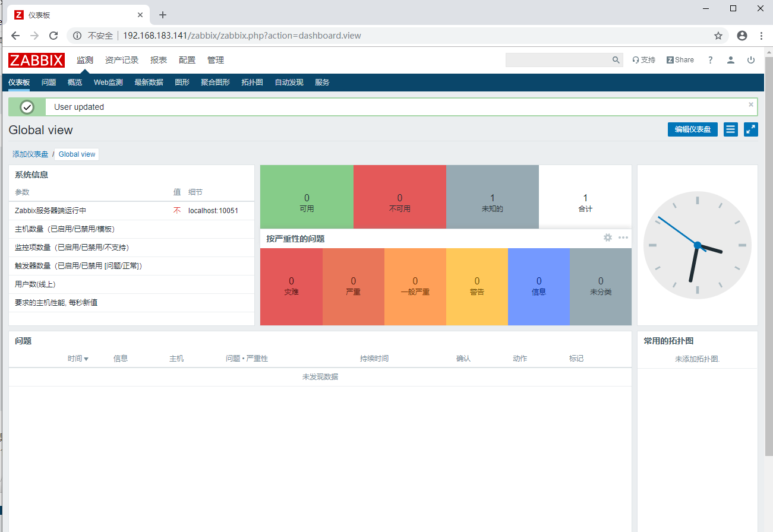Click the 编辑仪表盘 button
This screenshot has width=773, height=532.
693,129
